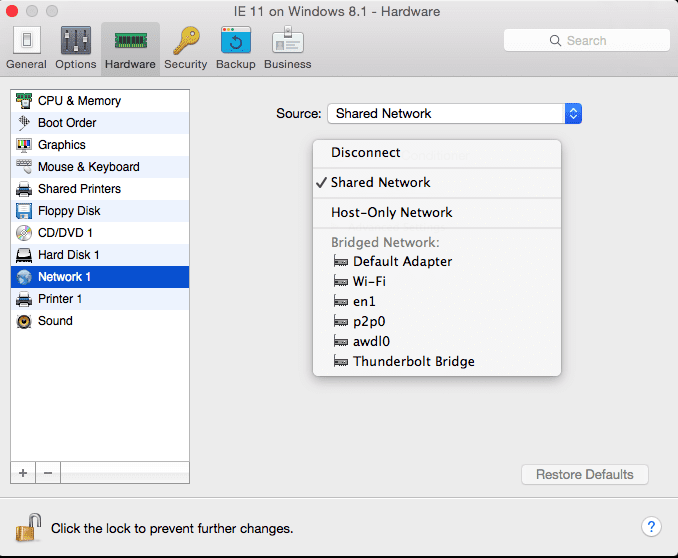Select Boot Order in hardware list
The width and height of the screenshot is (678, 558).
(x=100, y=123)
